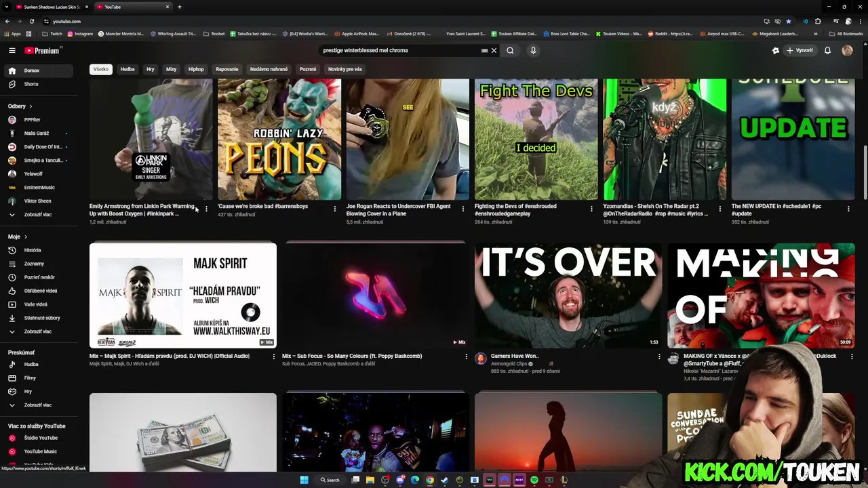Clear the search box with the X icon
The width and height of the screenshot is (868, 488).
494,50
